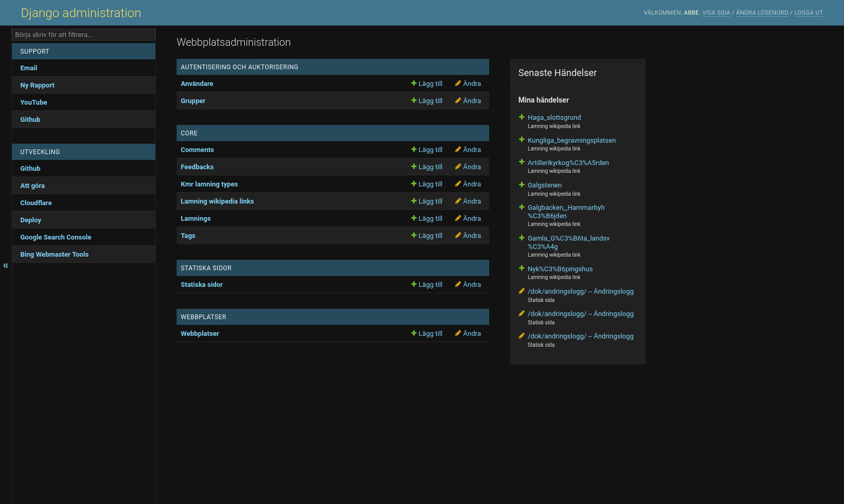Click the pencil icon to edit Statiska sidor
This screenshot has height=504, width=844.
click(457, 284)
